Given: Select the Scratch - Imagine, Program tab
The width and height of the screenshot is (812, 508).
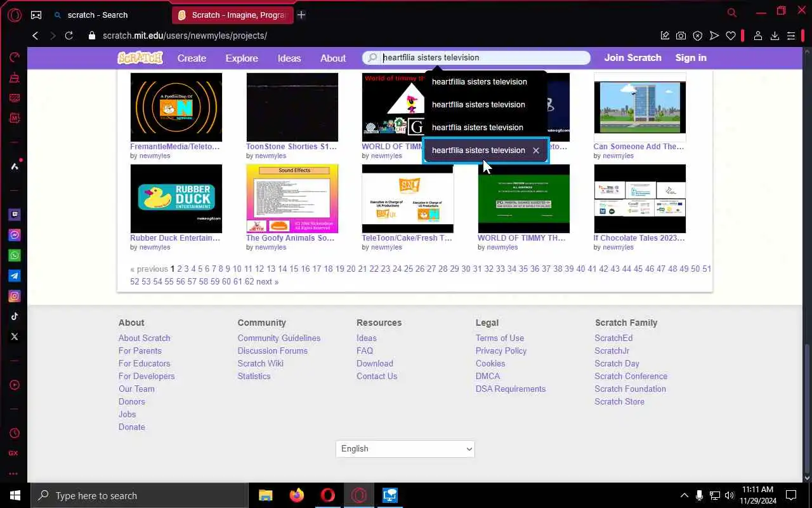Looking at the screenshot, I should (x=232, y=15).
